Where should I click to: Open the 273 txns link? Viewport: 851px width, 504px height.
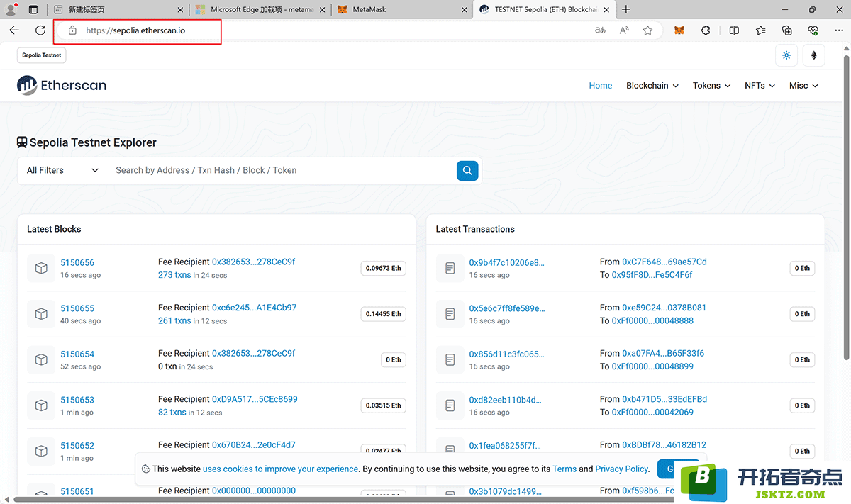click(174, 275)
